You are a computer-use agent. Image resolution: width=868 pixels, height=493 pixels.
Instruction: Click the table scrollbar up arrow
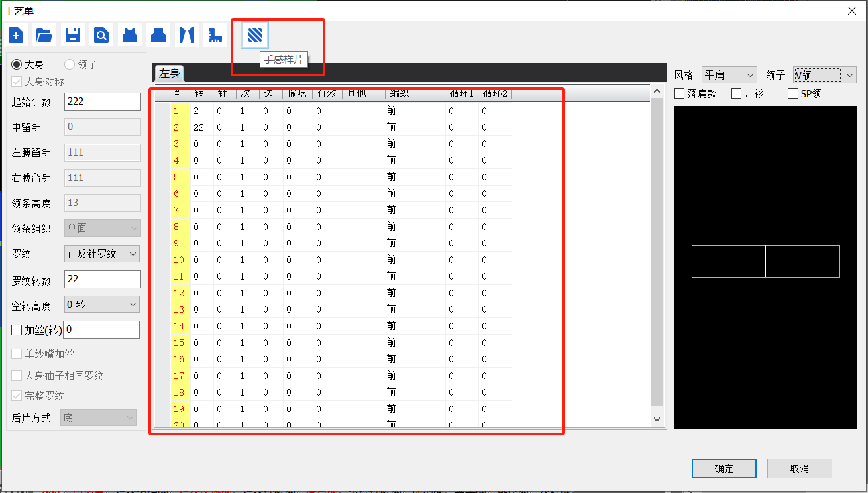pos(657,91)
